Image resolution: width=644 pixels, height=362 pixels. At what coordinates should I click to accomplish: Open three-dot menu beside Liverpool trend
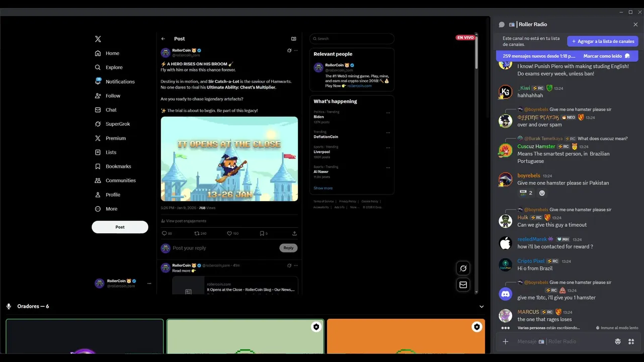coord(388,148)
